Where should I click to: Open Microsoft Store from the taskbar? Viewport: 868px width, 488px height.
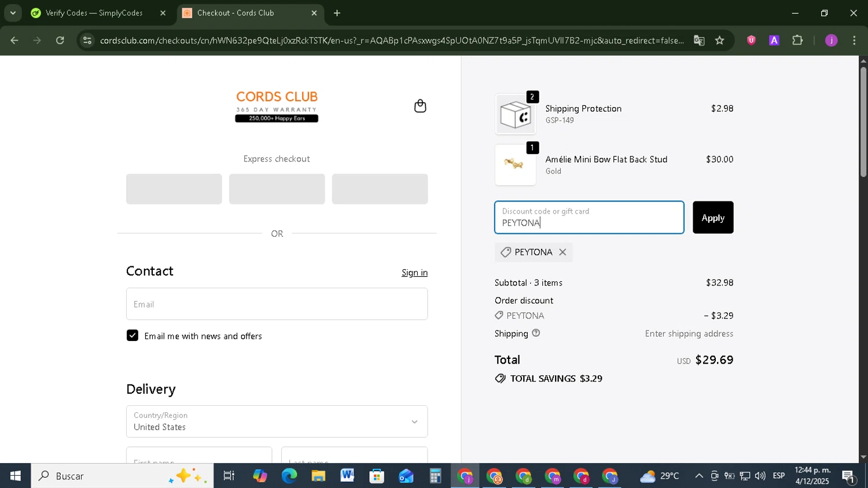(x=377, y=476)
